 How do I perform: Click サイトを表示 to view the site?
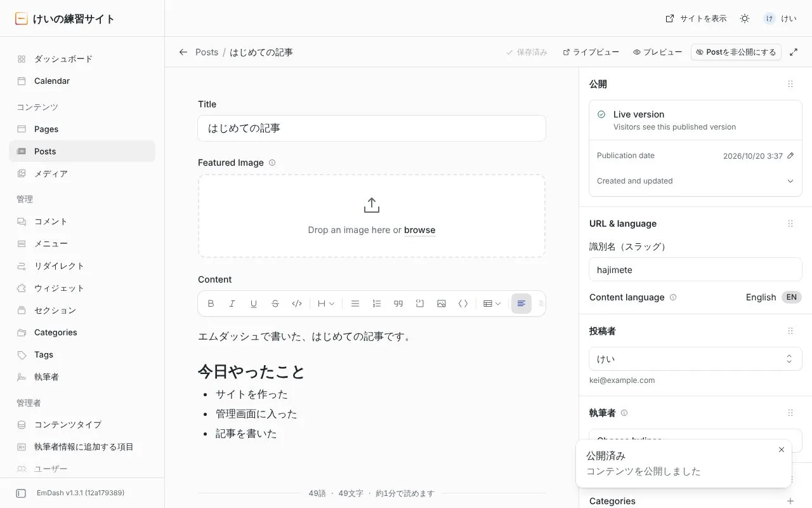coord(696,18)
